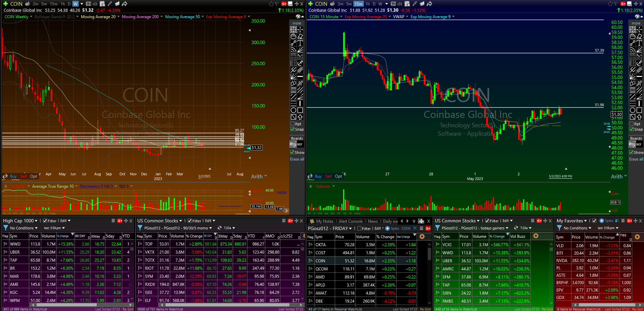Select the text drawing tool in left chart toolbar
The width and height of the screenshot is (644, 311).
[x=300, y=43]
